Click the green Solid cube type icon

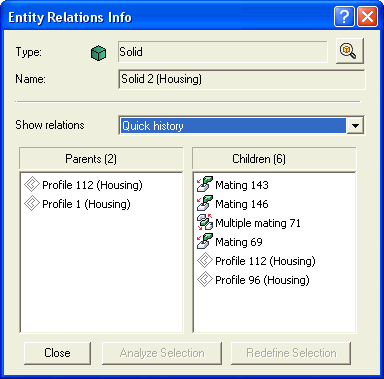[98, 53]
